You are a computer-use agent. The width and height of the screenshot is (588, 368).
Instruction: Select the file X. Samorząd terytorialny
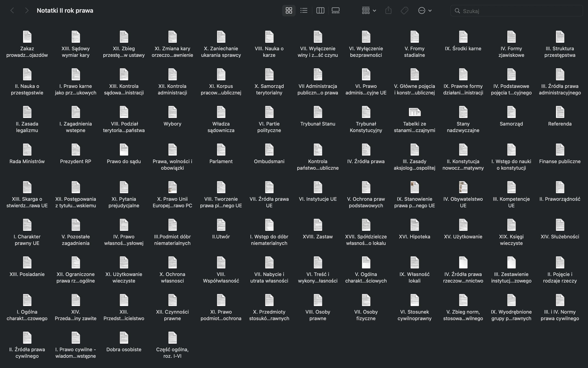point(269,82)
